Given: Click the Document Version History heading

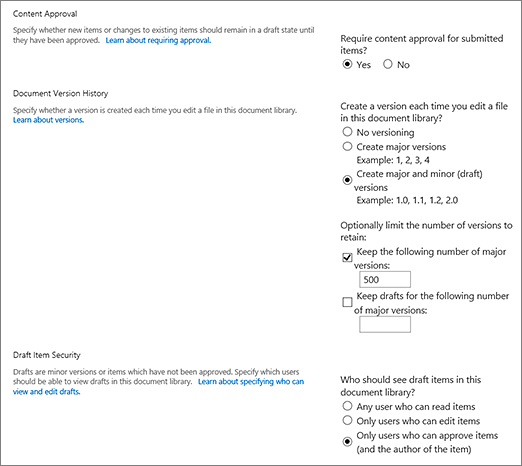Looking at the screenshot, I should (61, 93).
